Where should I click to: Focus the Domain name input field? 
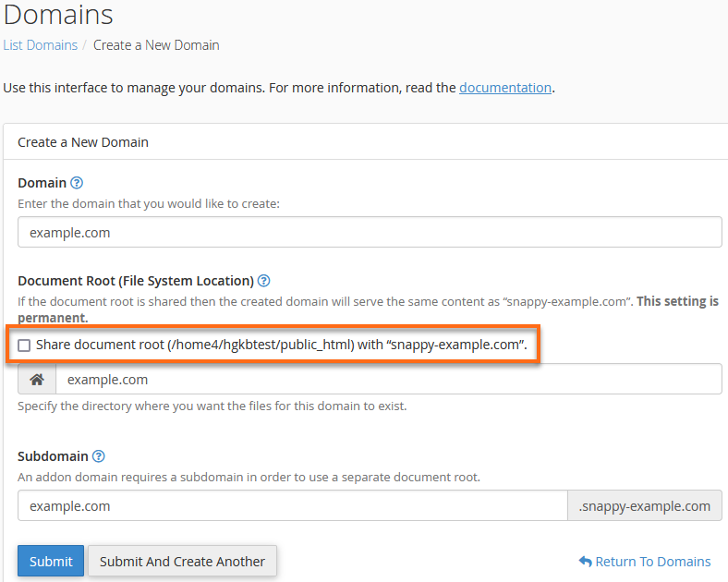(370, 233)
